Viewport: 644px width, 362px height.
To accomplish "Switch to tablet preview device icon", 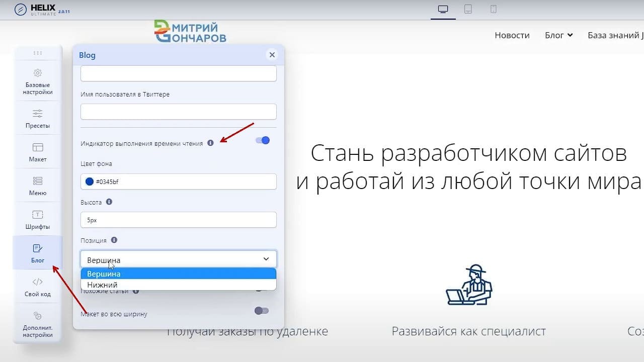I will coord(468,9).
